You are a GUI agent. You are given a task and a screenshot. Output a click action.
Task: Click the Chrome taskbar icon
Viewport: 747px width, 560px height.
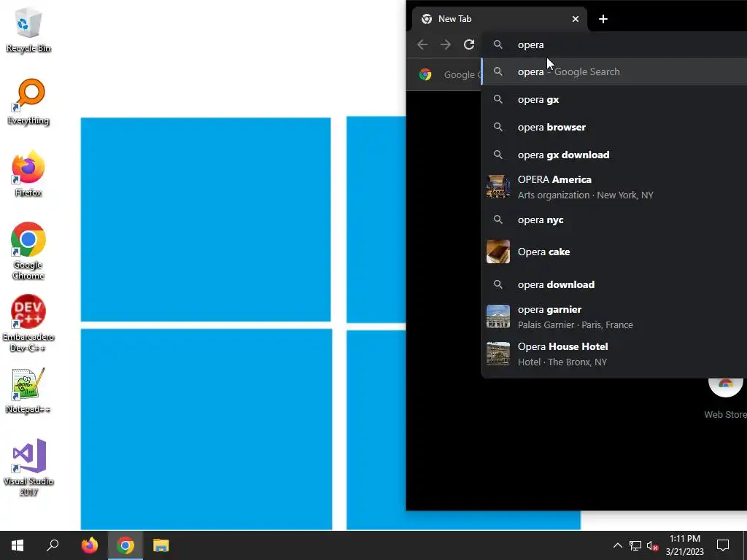125,545
